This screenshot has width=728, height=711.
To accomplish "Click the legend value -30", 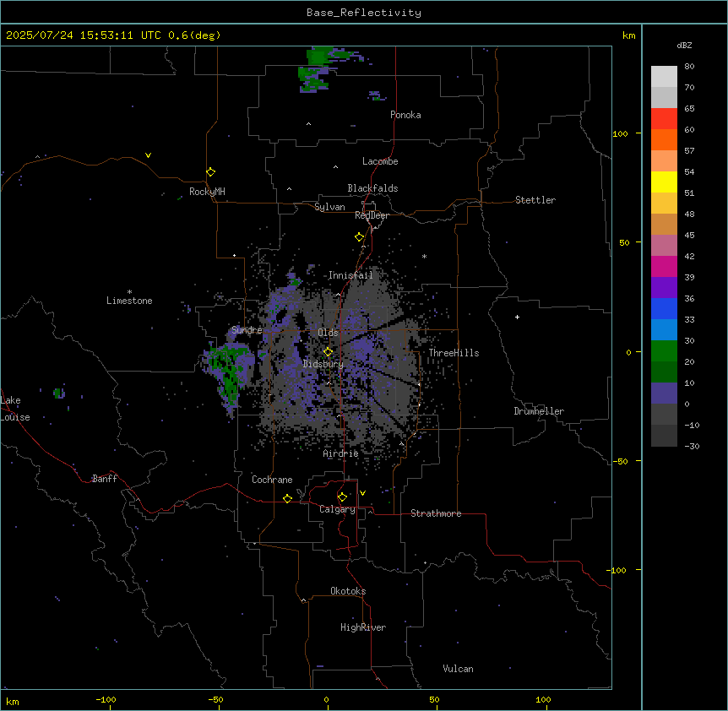I will (x=692, y=447).
